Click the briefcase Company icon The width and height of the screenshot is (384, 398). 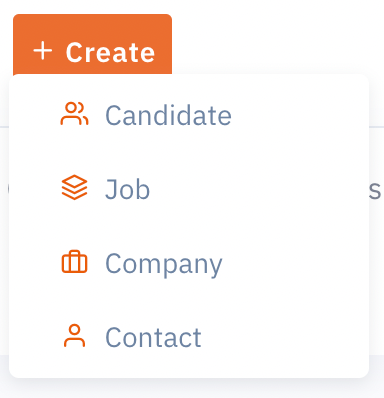[x=74, y=262]
